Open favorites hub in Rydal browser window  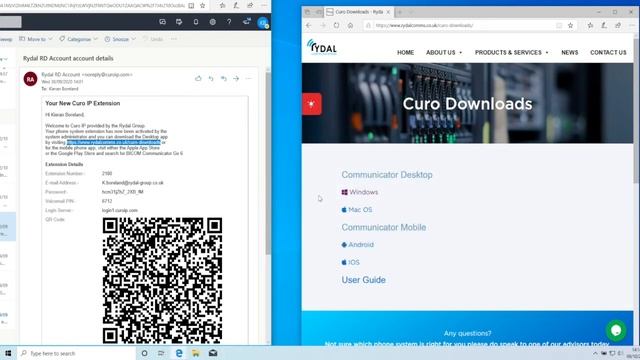[590, 25]
